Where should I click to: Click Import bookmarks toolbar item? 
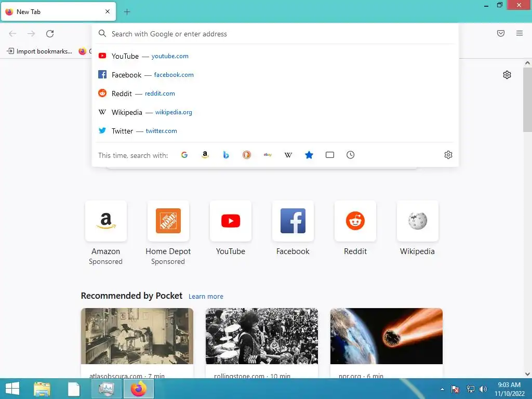pos(39,51)
